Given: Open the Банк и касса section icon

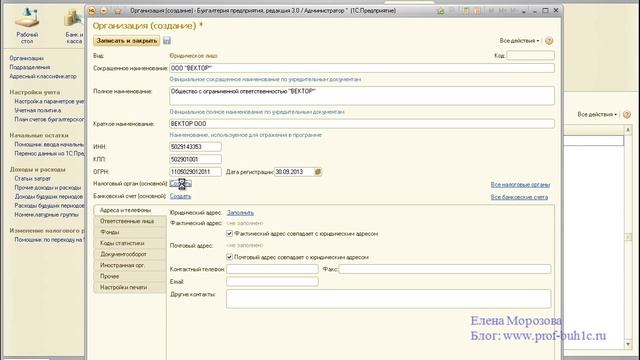Looking at the screenshot, I should [74, 18].
